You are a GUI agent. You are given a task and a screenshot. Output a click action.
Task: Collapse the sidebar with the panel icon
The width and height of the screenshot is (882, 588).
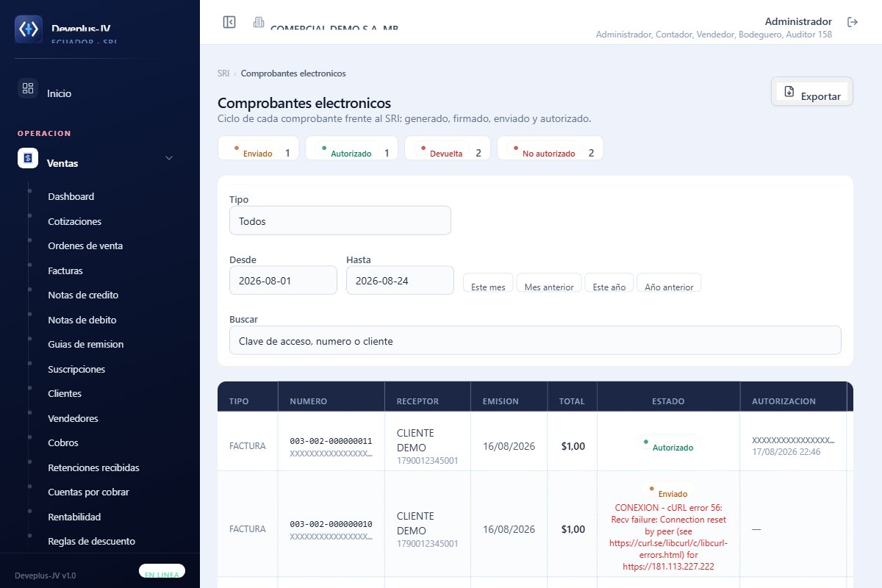coord(229,22)
